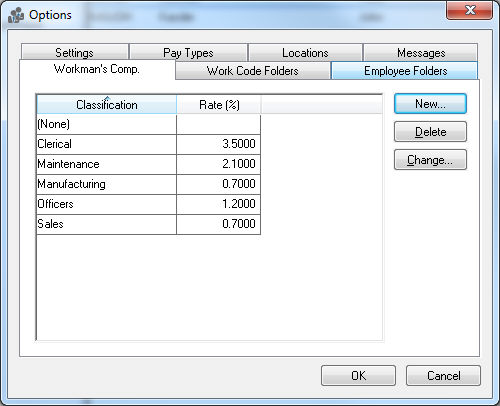This screenshot has width=500, height=406.
Task: Pick the Sales classification row
Action: click(148, 224)
